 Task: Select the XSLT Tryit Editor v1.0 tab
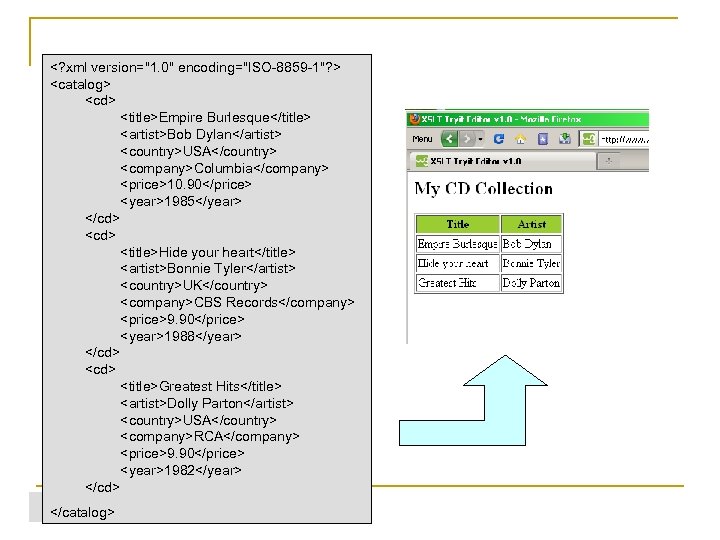(x=501, y=161)
